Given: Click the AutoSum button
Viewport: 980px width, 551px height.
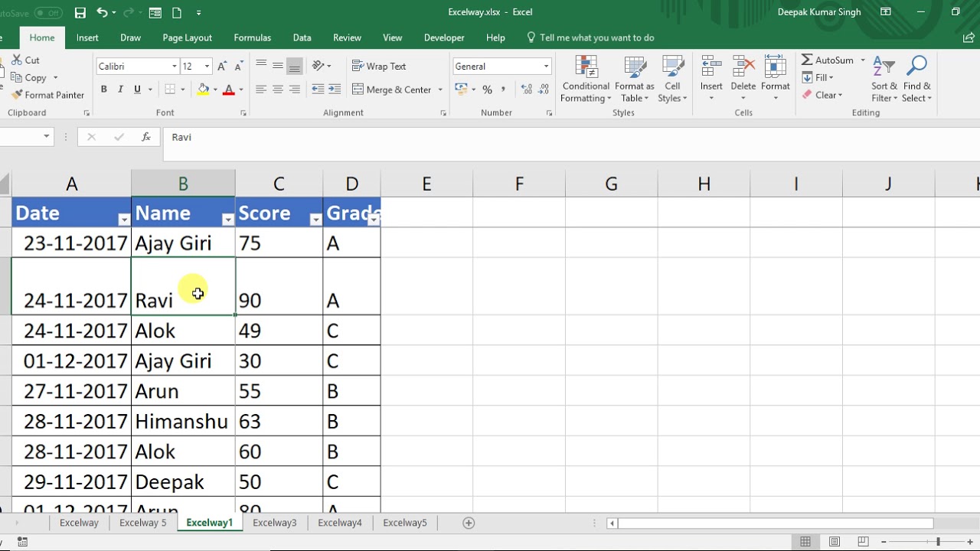Looking at the screenshot, I should 828,60.
